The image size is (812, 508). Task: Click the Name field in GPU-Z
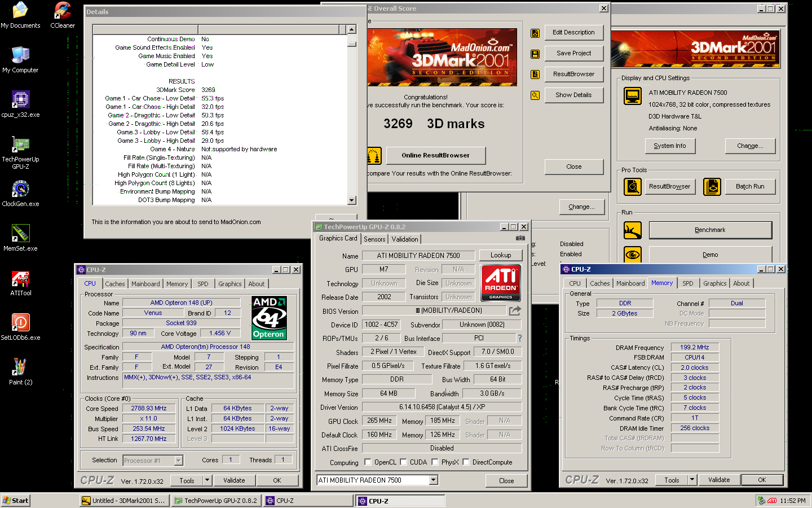coord(418,255)
